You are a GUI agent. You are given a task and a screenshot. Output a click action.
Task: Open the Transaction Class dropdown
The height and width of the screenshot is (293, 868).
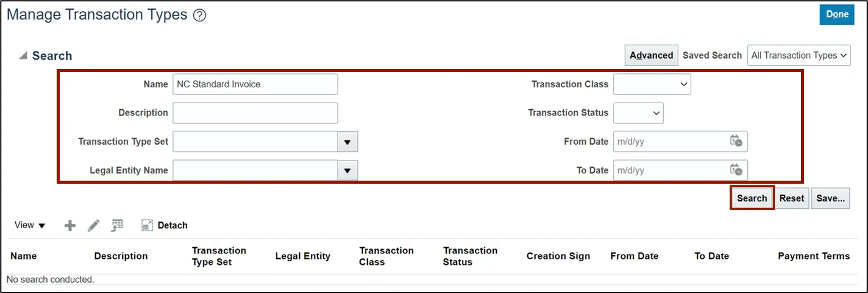click(x=652, y=84)
